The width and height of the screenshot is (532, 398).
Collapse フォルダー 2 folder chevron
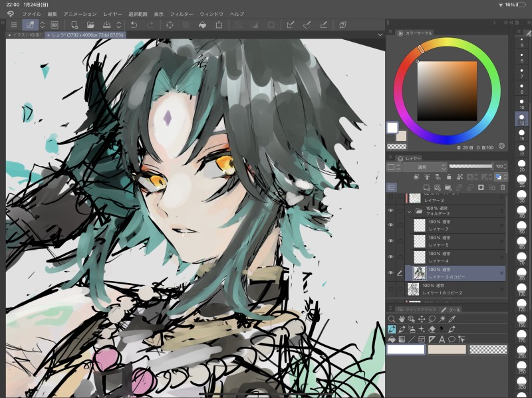(410, 211)
